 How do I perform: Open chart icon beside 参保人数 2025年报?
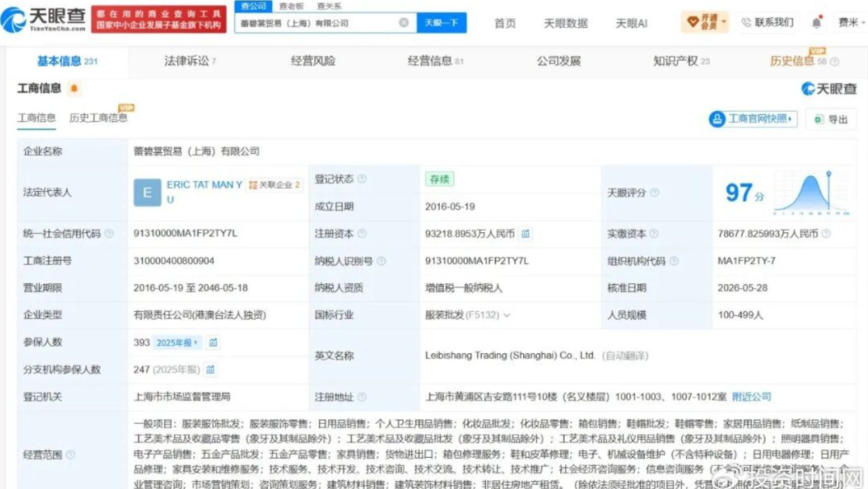pos(213,342)
